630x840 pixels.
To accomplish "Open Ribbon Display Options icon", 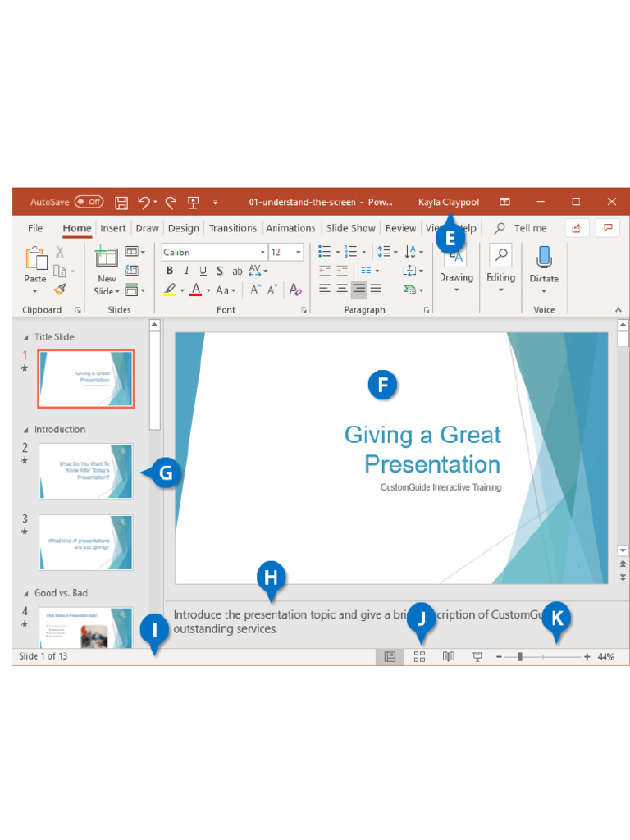I will (x=504, y=202).
